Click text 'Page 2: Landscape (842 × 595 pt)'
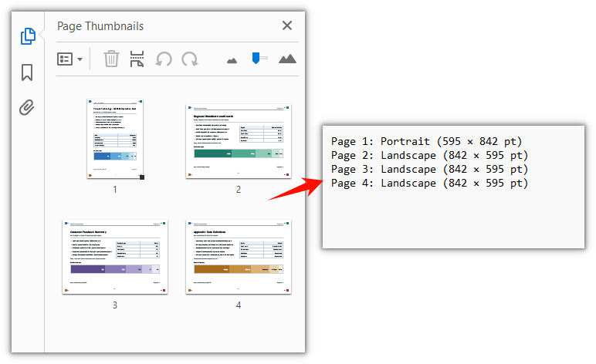The width and height of the screenshot is (596, 364). [x=429, y=155]
